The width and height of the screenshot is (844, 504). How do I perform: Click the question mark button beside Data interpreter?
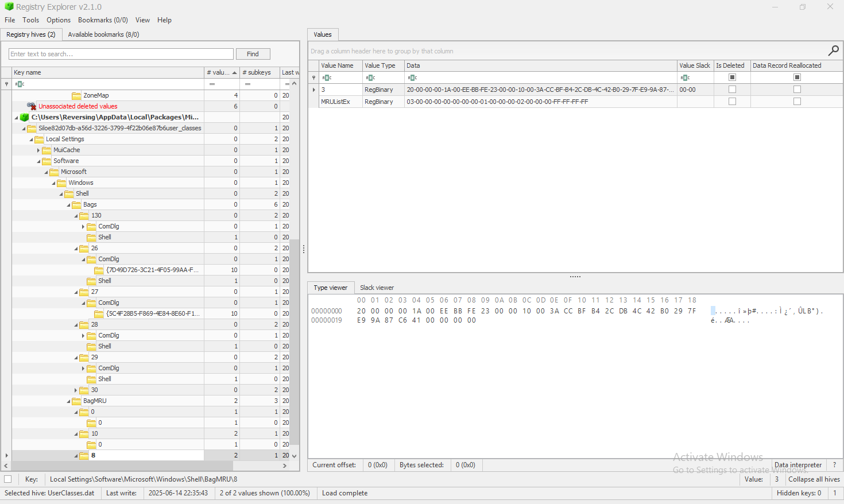pos(834,465)
